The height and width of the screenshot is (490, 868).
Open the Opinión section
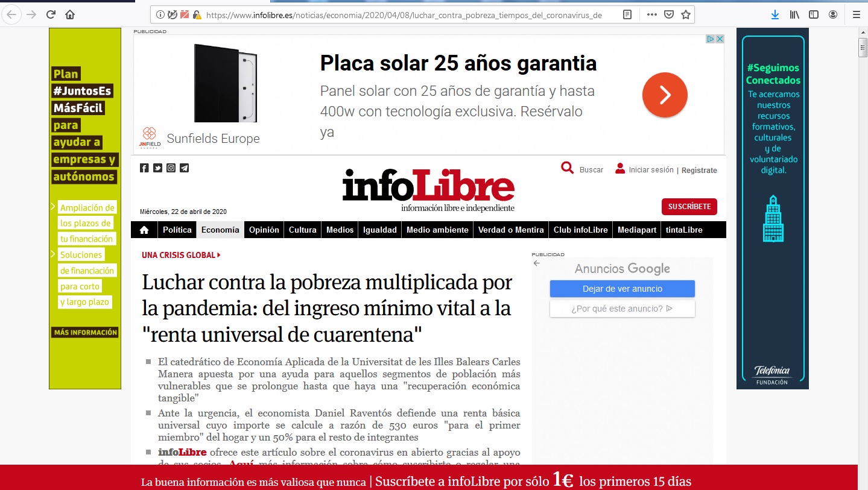click(264, 230)
